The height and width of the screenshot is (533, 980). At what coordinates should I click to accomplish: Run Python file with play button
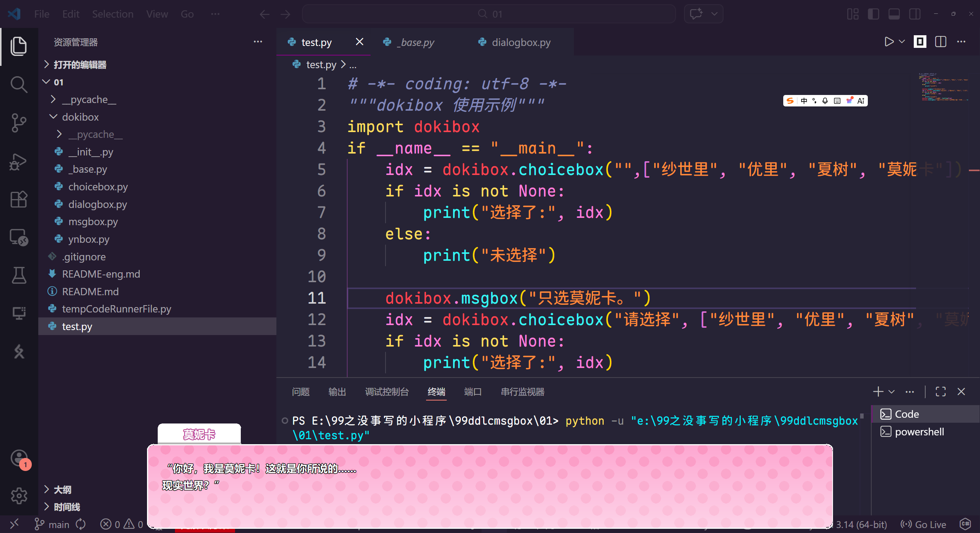889,42
